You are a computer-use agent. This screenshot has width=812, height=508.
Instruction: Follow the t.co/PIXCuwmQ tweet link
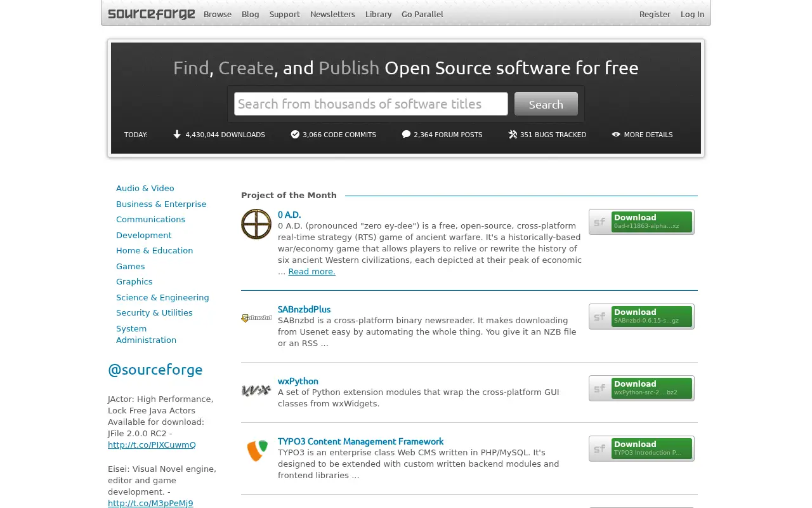click(152, 444)
